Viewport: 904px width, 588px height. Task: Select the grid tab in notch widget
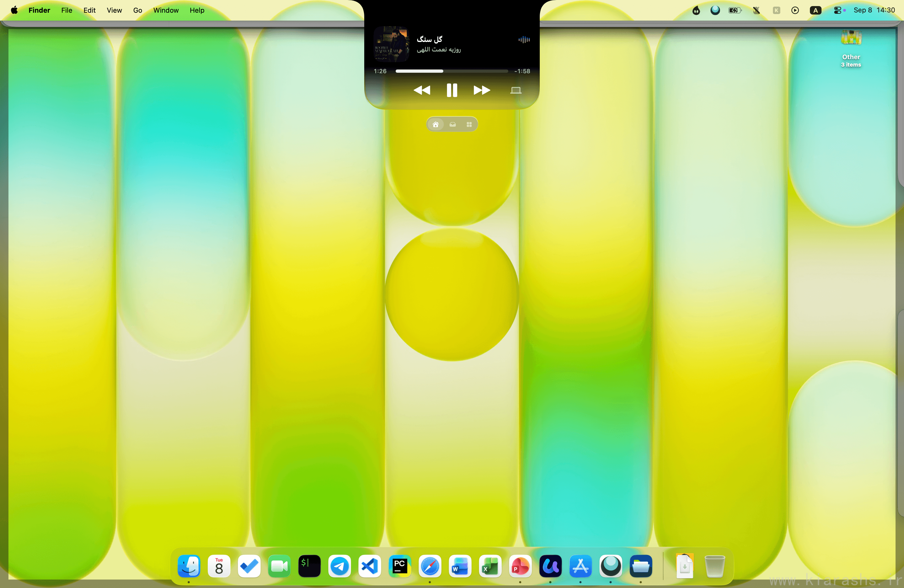pyautogui.click(x=469, y=124)
